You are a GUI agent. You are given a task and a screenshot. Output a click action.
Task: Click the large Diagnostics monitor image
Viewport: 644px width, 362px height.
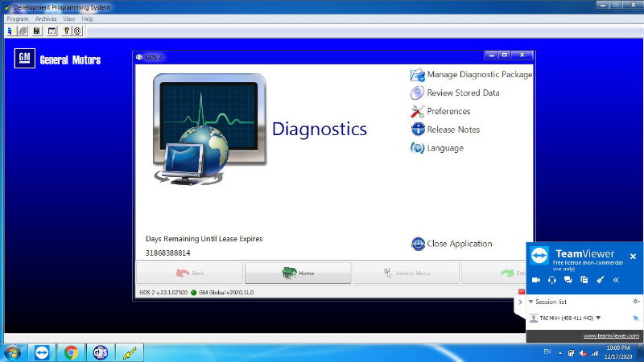click(209, 130)
